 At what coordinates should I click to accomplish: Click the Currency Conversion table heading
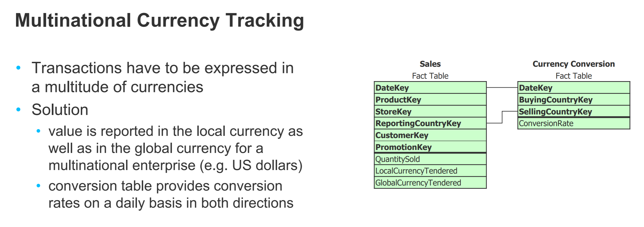click(x=574, y=64)
